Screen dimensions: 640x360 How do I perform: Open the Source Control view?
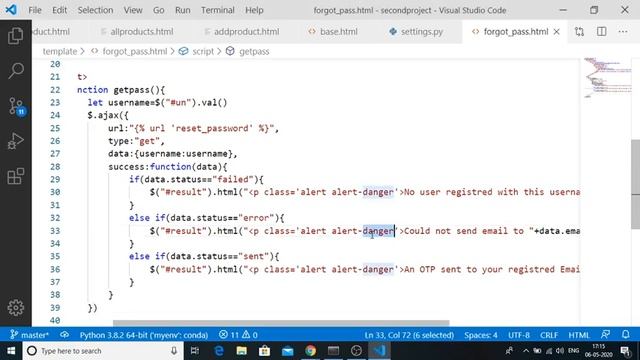pos(16,106)
